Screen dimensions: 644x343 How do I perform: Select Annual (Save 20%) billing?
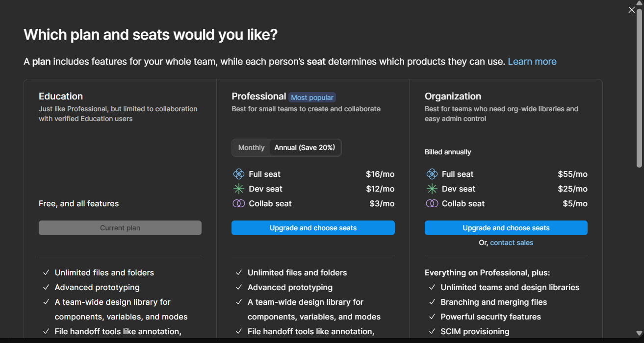point(305,147)
